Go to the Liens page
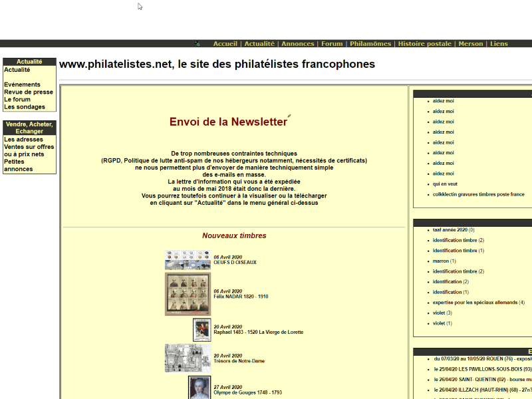This screenshot has width=532, height=399. pos(499,44)
